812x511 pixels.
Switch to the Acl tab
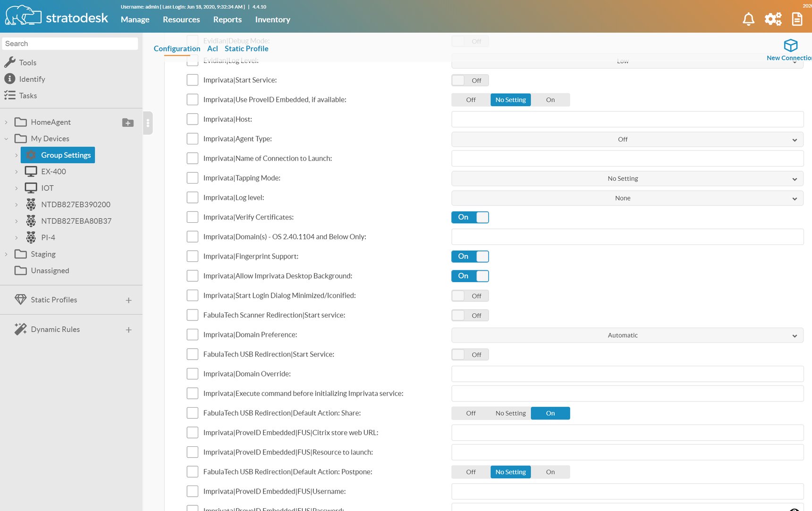(x=212, y=49)
